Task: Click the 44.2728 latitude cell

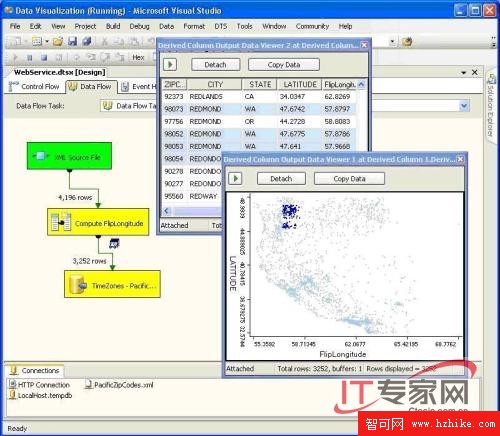Action: pyautogui.click(x=299, y=121)
